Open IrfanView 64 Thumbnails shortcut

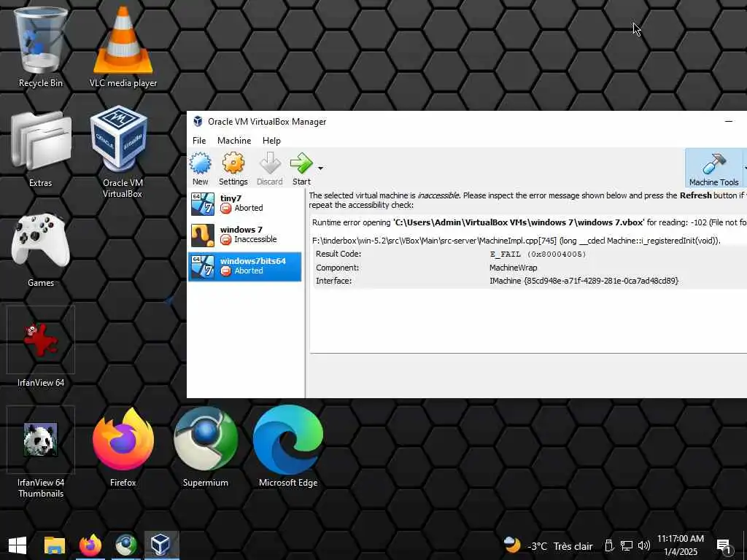(41, 452)
